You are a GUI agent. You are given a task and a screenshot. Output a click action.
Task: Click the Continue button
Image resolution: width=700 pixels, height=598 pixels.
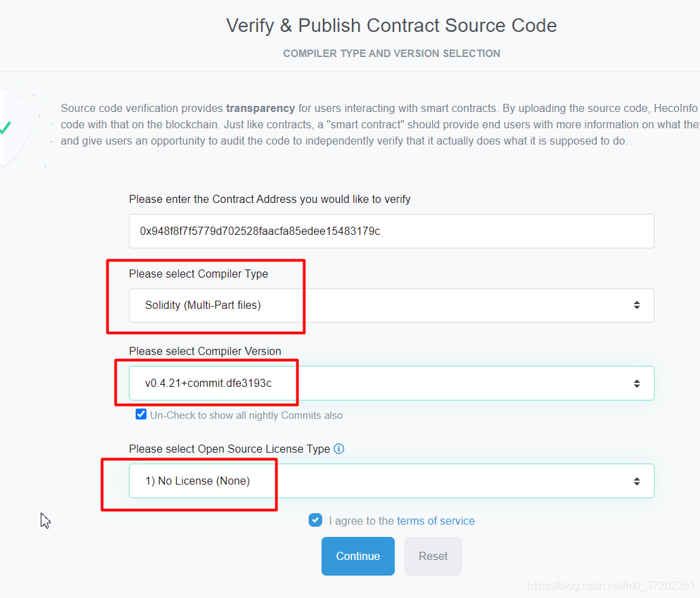click(358, 556)
